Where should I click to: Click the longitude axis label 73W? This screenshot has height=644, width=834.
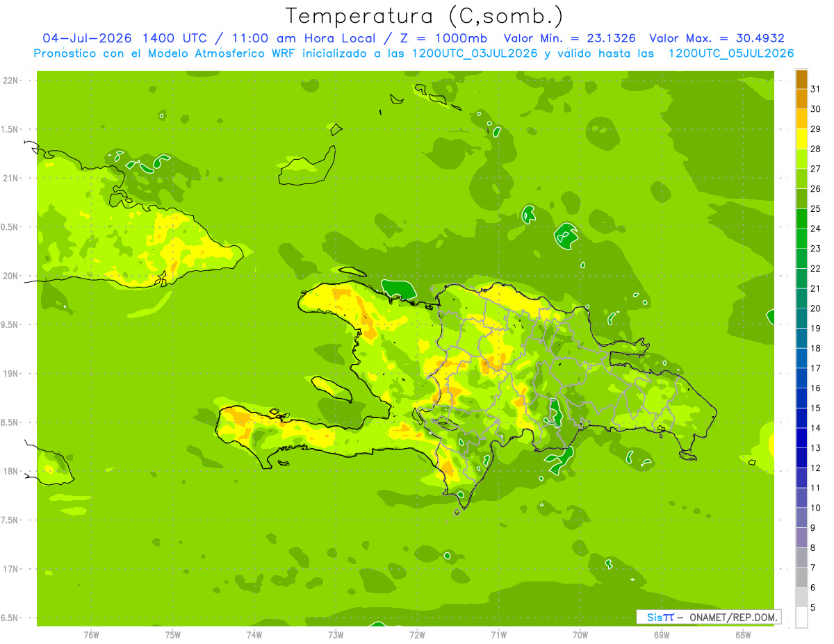coord(336,634)
